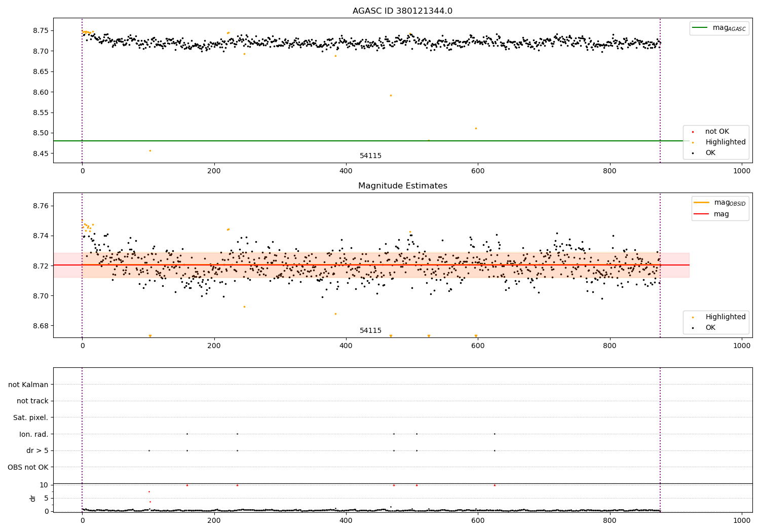Click the 8.72 tick on Magnitude Estimates axis
Screen dimensions: 760x532
(41, 265)
